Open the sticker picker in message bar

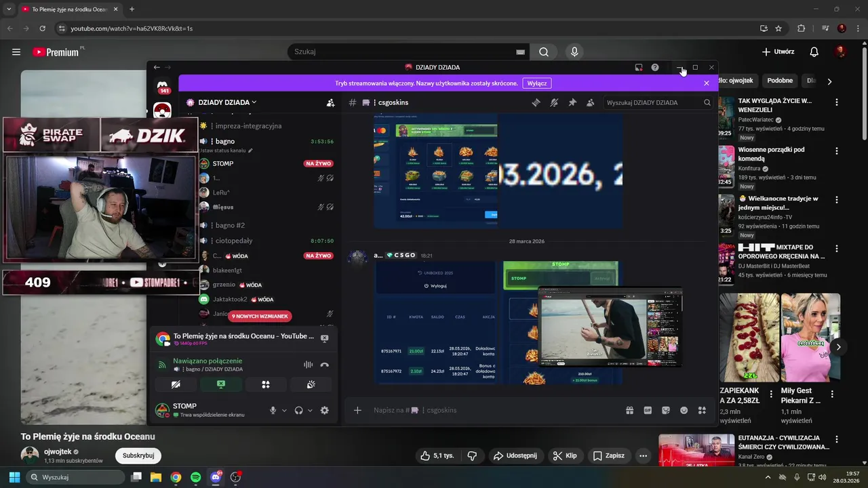(x=666, y=410)
